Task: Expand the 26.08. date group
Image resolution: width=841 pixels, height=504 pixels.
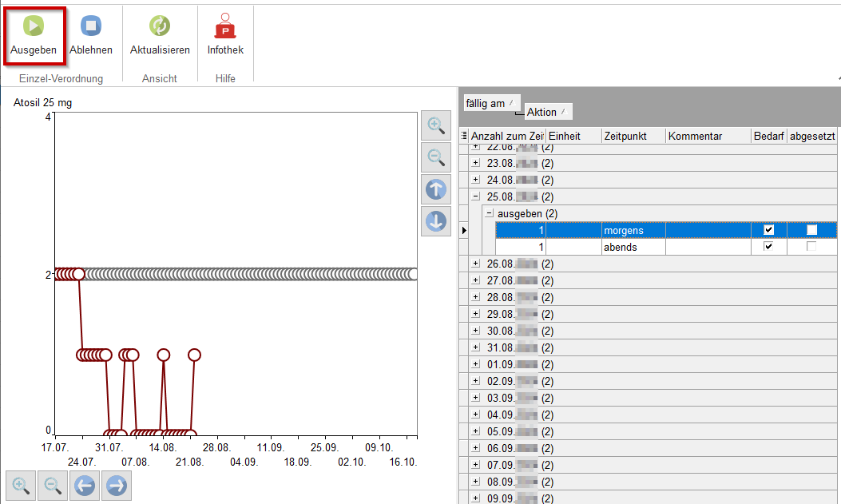Action: (476, 264)
